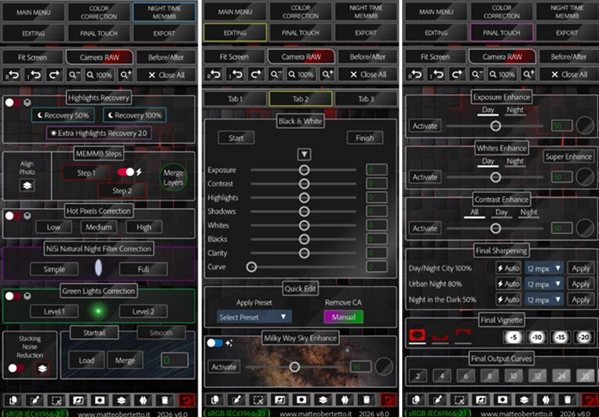599x417 pixels.
Task: Select the full-frame red vignette icon
Action: (417, 335)
